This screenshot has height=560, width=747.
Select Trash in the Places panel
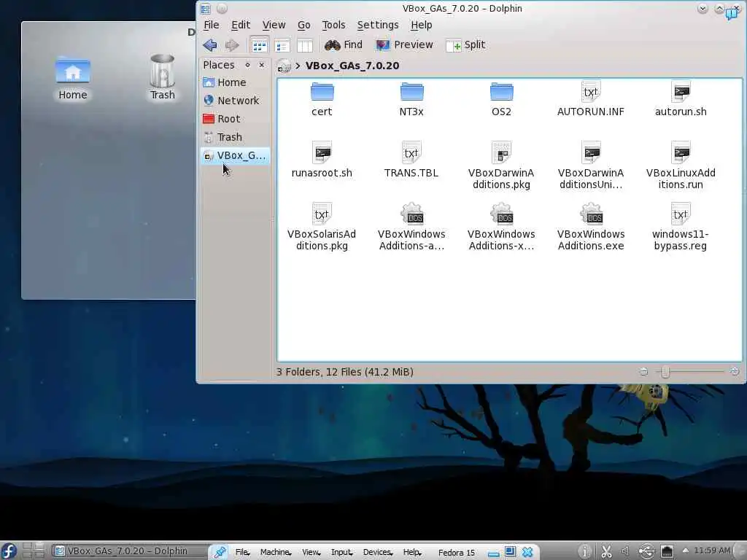click(235, 137)
